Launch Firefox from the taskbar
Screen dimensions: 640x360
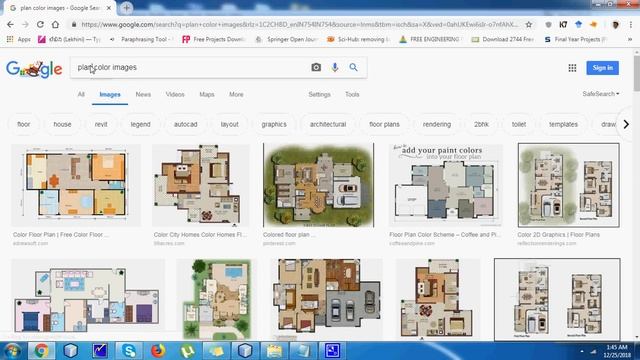158,351
